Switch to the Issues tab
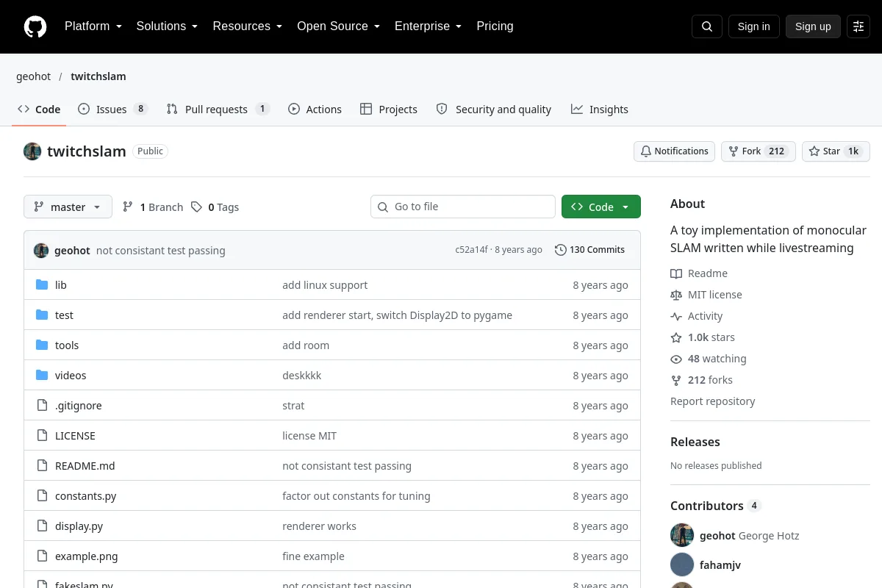The image size is (882, 588). coord(113,110)
